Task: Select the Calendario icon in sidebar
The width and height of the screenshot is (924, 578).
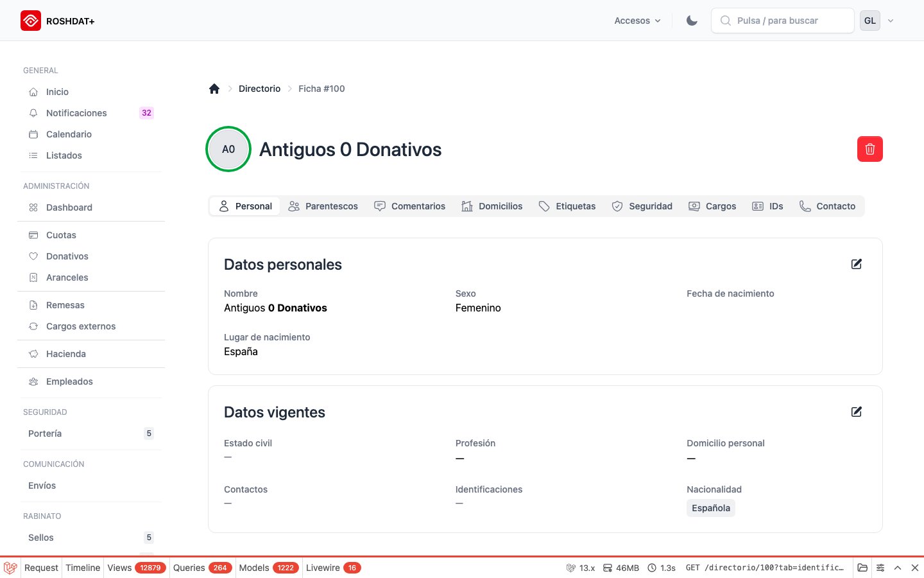Action: (x=33, y=134)
